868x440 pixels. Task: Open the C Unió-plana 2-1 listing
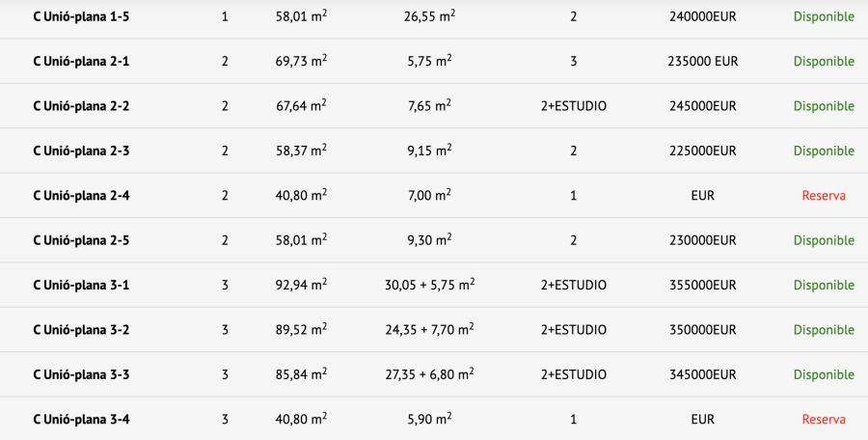point(81,62)
